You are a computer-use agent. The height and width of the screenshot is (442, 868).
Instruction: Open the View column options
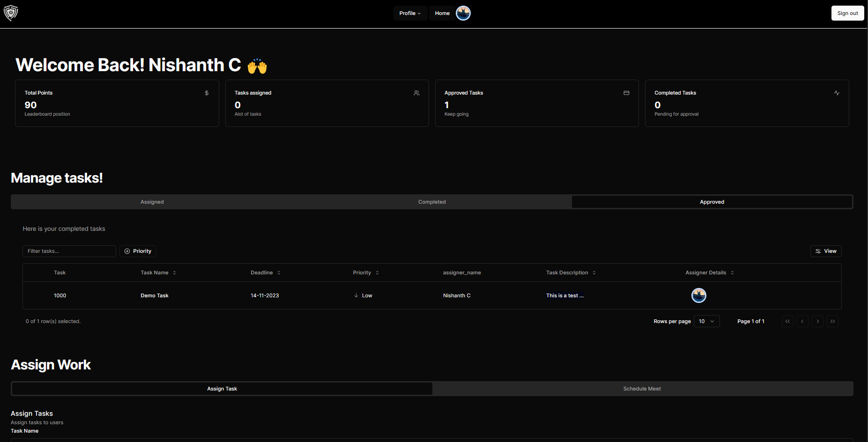826,251
